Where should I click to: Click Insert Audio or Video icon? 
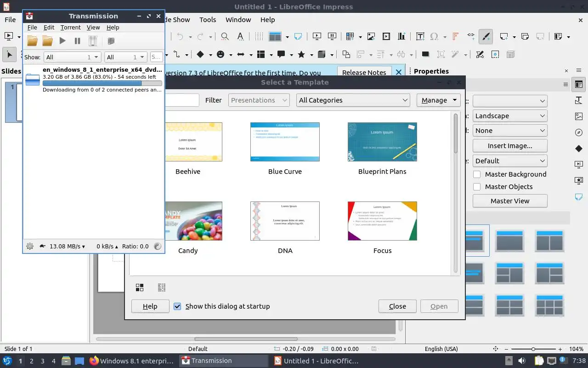(386, 36)
